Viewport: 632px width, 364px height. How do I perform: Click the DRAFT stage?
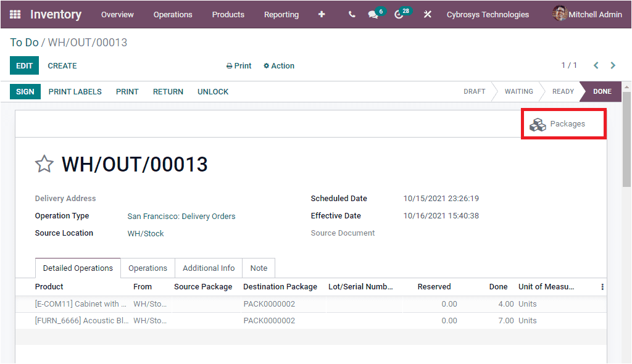coord(474,91)
